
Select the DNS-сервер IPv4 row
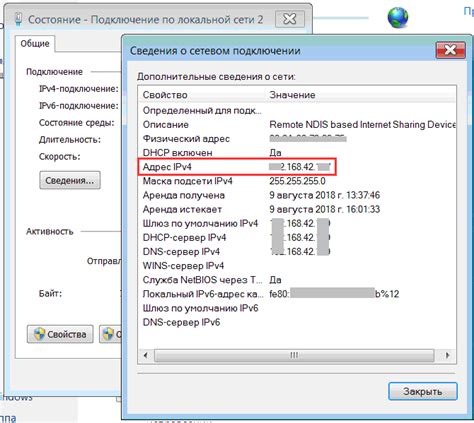coord(297,252)
